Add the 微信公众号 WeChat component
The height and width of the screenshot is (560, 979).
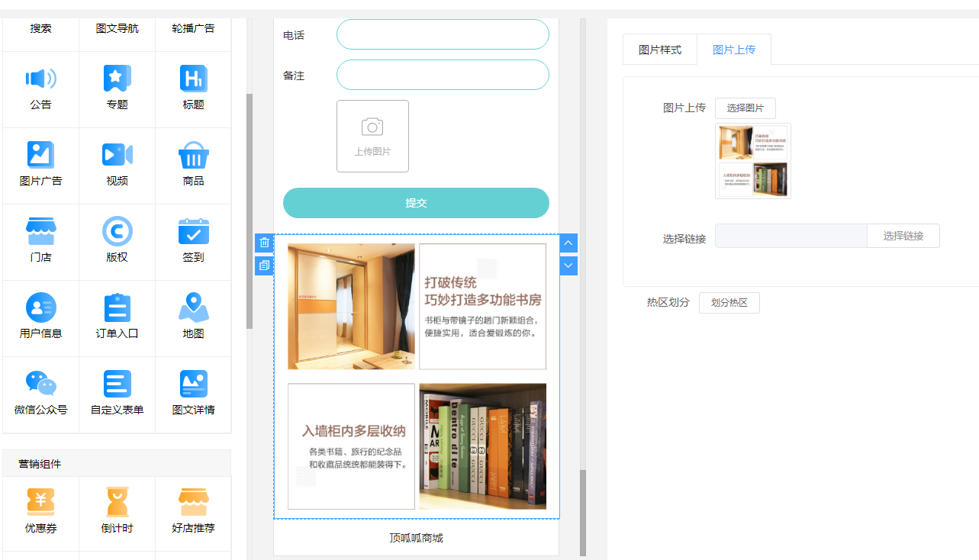tap(40, 394)
